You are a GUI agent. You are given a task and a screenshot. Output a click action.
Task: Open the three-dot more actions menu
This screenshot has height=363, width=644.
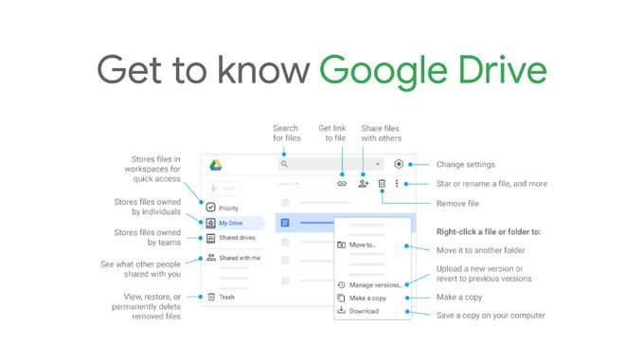[x=397, y=183]
